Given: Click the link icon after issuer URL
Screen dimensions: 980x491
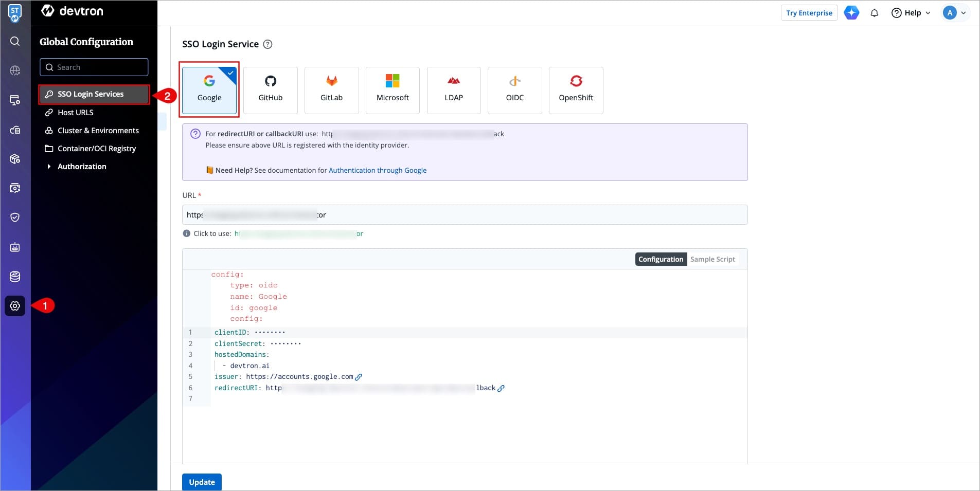Looking at the screenshot, I should coord(359,377).
